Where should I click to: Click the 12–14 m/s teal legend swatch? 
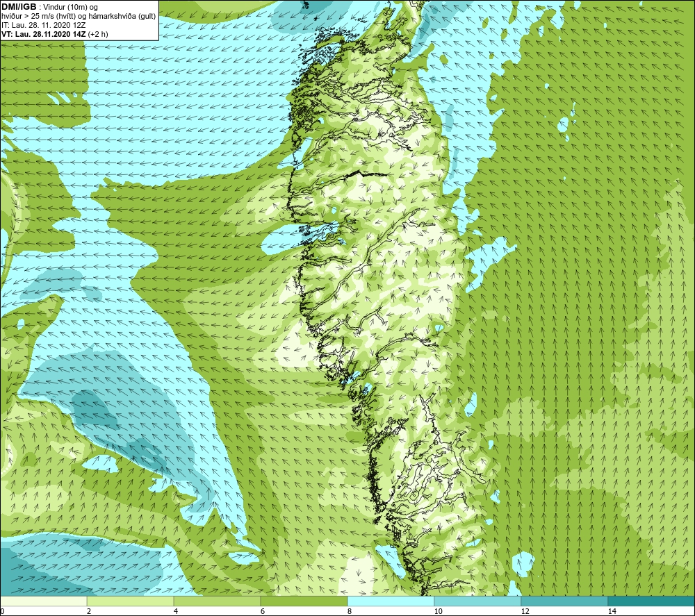point(564,601)
